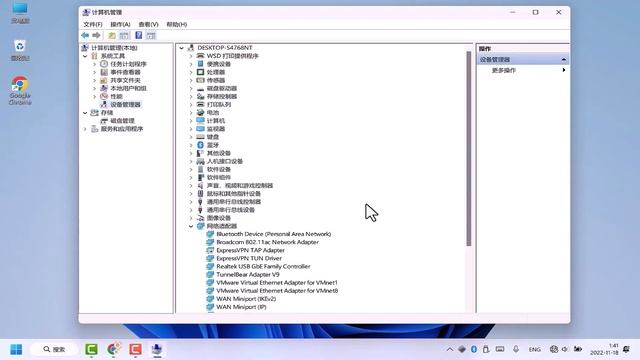
Task: Click the 蓝牙 Bluetooth category icon
Action: click(x=200, y=145)
